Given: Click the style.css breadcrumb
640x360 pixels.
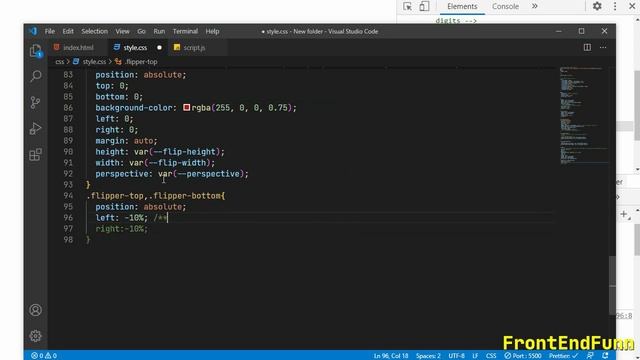Looking at the screenshot, I should tap(94, 62).
